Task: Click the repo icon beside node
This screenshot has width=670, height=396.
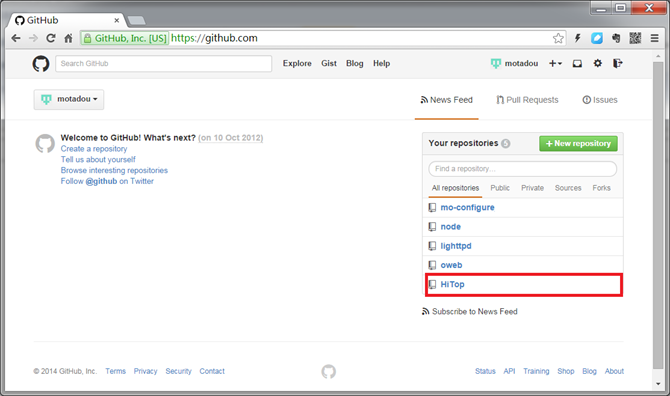Action: tap(432, 227)
